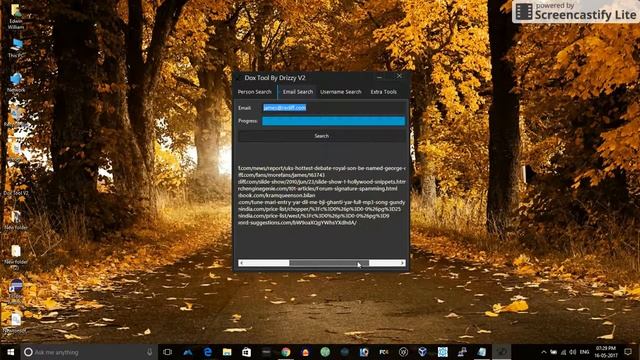Click the ENG language indicator
This screenshot has width=640, height=360.
(584, 352)
